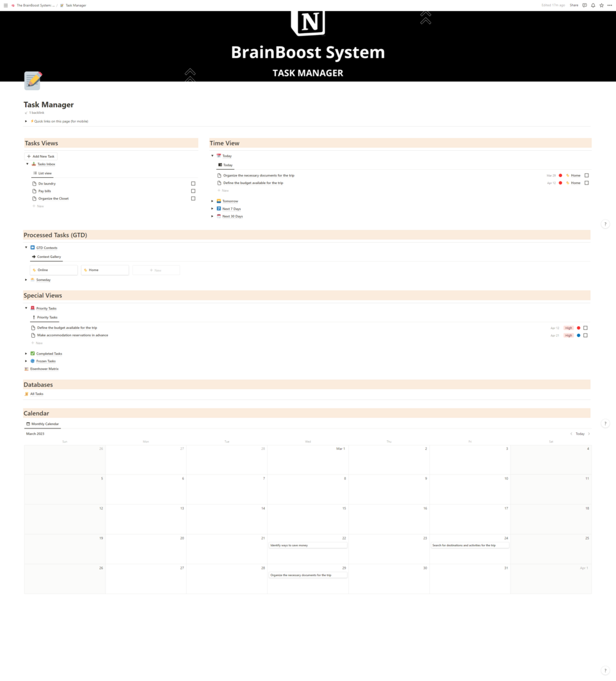The width and height of the screenshot is (616, 681).
Task: Check off Organize the Closet task
Action: point(193,199)
